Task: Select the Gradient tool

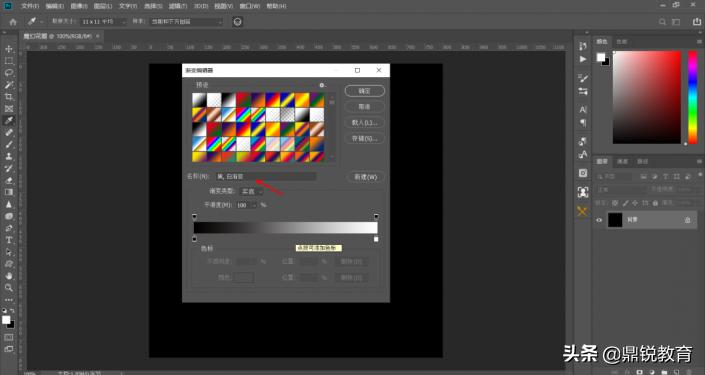Action: point(9,192)
